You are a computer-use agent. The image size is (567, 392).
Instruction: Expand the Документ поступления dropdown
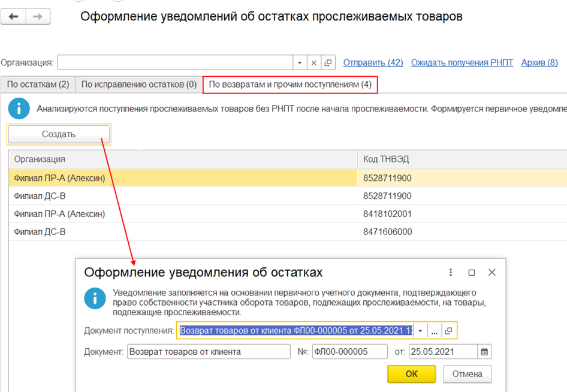click(x=421, y=331)
